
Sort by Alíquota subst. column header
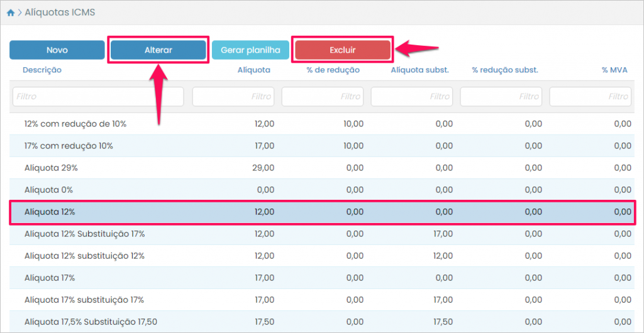[419, 70]
